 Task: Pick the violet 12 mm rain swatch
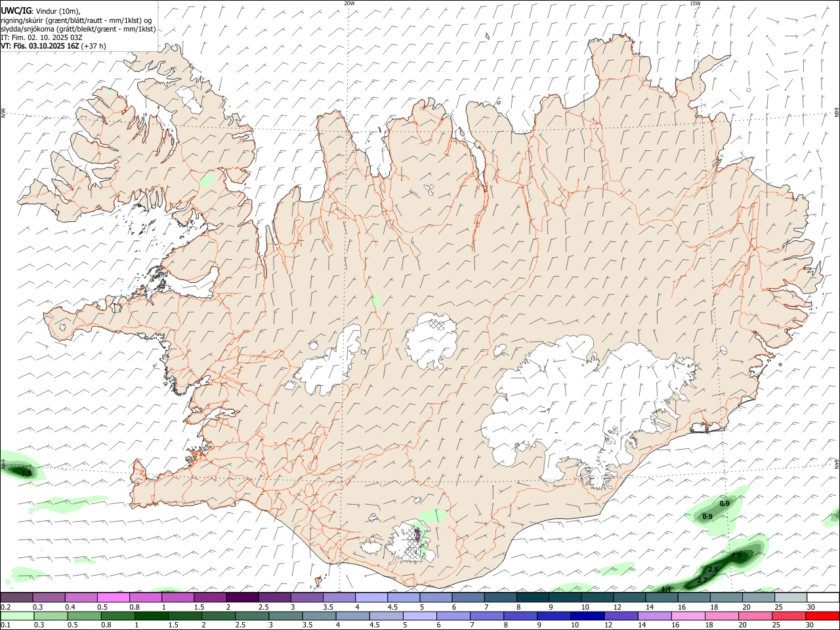pyautogui.click(x=620, y=616)
